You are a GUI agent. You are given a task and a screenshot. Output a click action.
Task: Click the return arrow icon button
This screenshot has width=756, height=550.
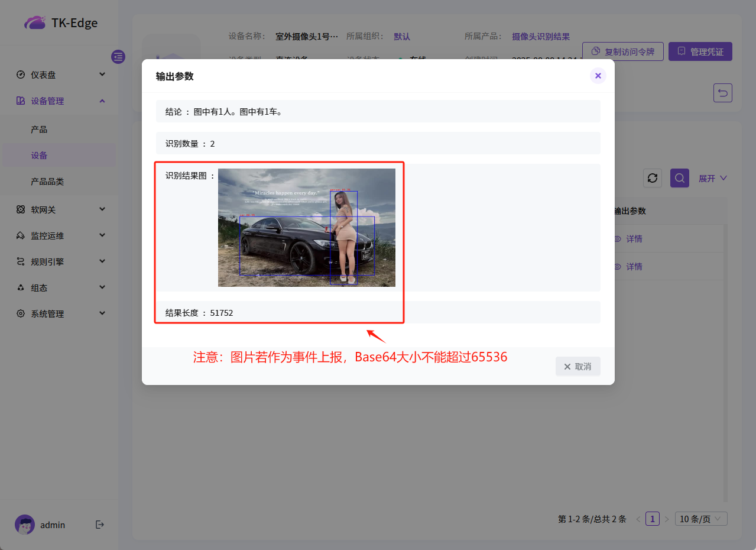coord(722,93)
